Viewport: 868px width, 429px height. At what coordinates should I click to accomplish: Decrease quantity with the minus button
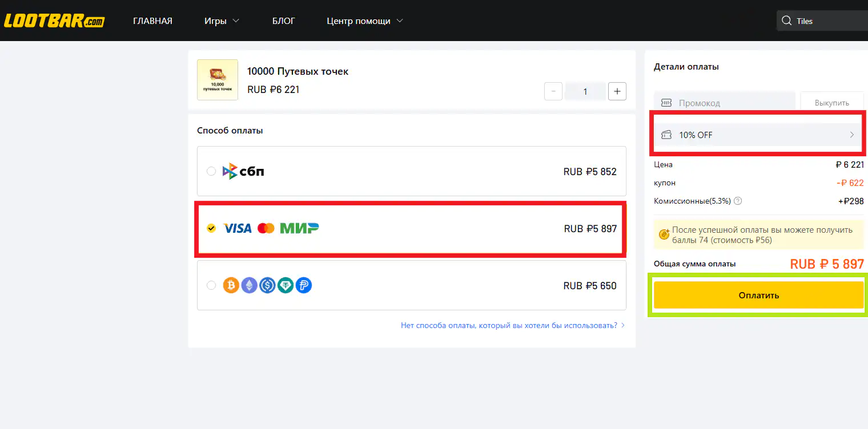tap(553, 91)
